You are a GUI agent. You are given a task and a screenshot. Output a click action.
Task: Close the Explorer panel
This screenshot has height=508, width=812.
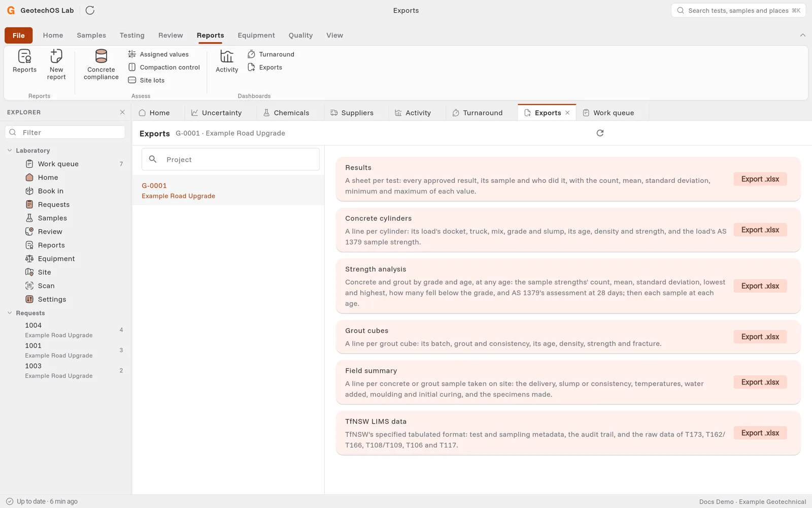(122, 112)
